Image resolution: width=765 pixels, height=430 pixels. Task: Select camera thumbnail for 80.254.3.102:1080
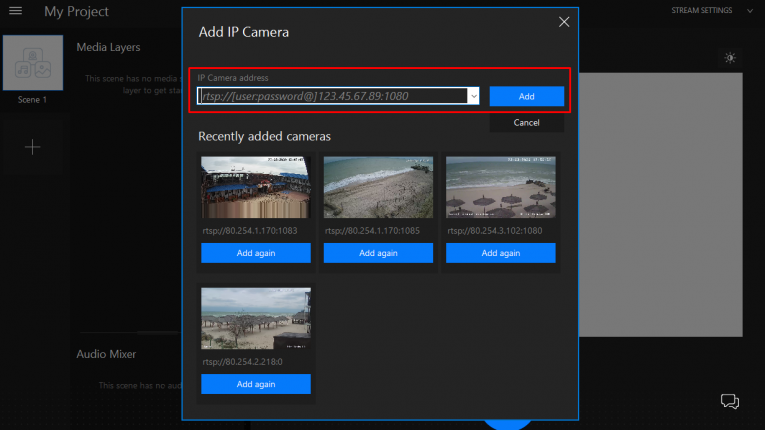tap(501, 187)
